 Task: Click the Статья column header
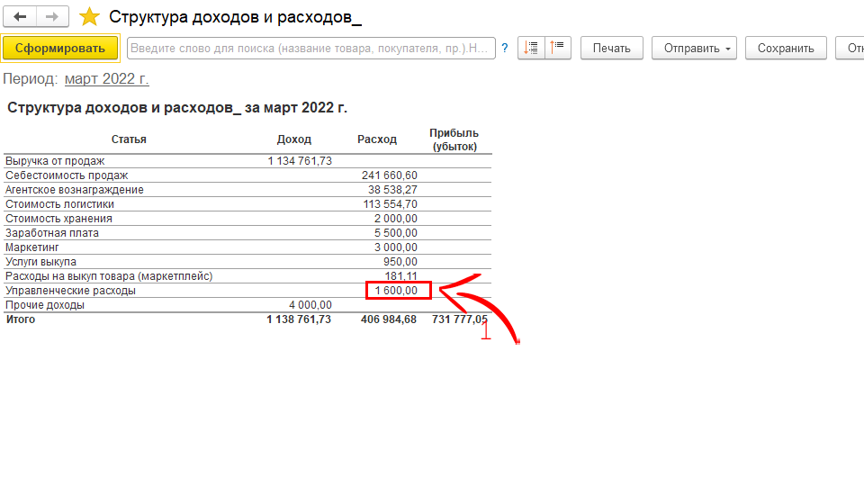(x=129, y=139)
